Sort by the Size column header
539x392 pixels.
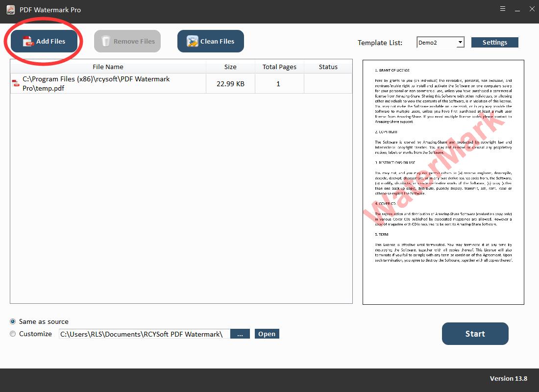tap(230, 67)
